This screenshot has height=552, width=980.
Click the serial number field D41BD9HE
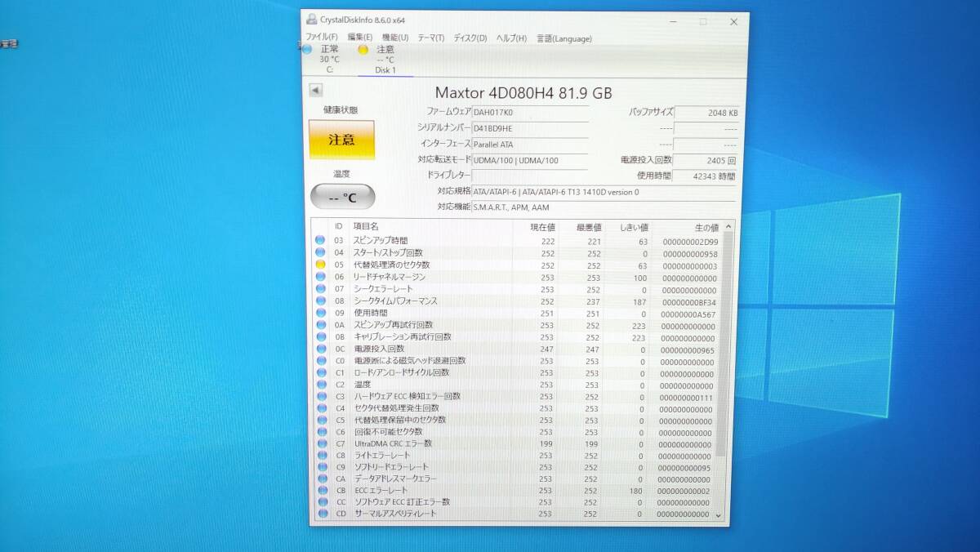(x=530, y=128)
